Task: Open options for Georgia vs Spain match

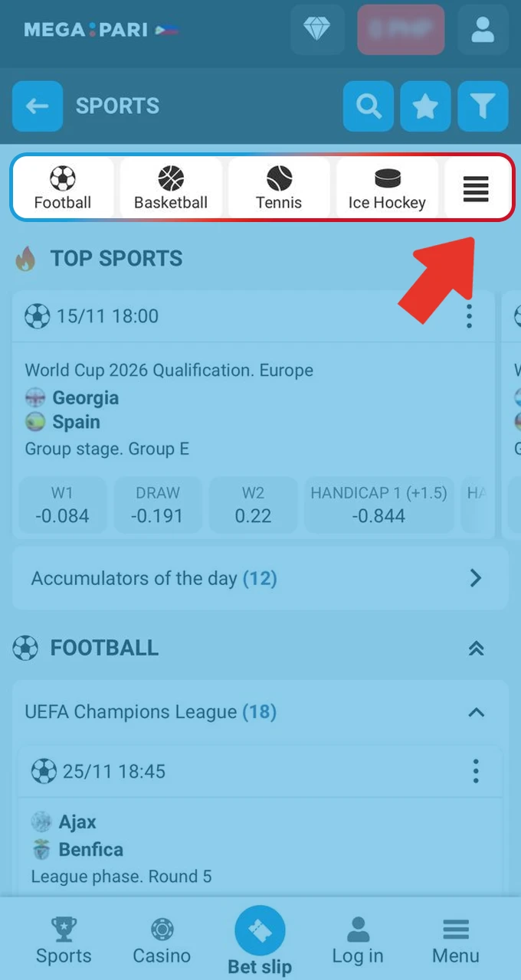Action: point(469,316)
